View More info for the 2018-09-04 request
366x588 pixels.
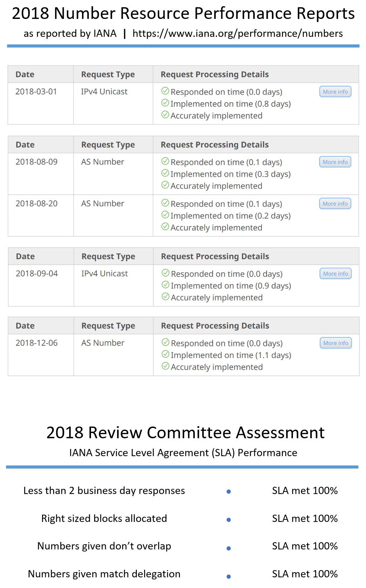coord(336,274)
